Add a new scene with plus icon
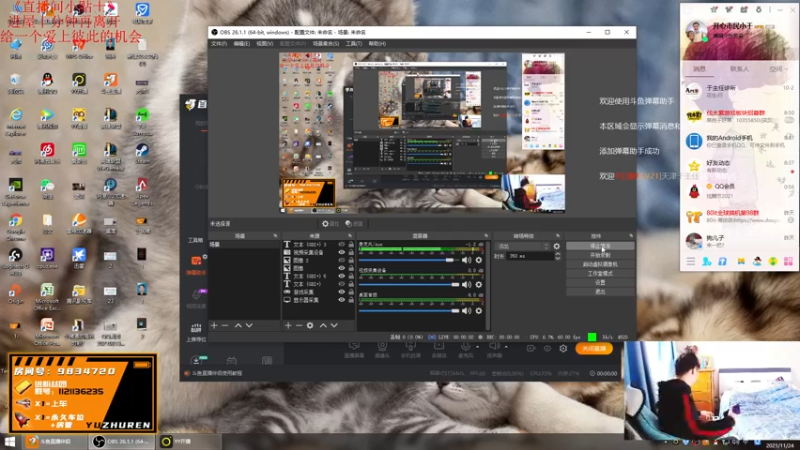This screenshot has width=800, height=450. 214,326
